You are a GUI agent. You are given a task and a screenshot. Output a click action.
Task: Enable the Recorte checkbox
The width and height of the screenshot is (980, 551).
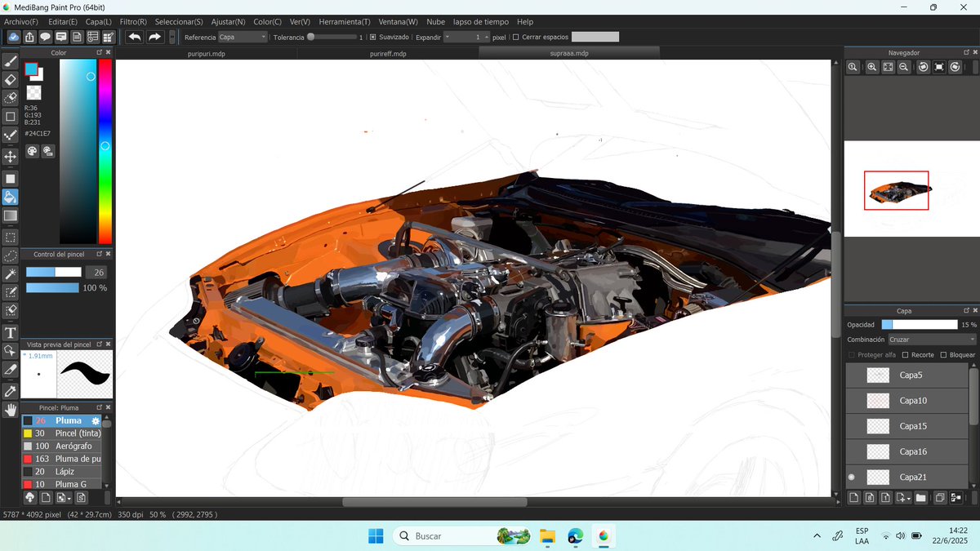(905, 355)
